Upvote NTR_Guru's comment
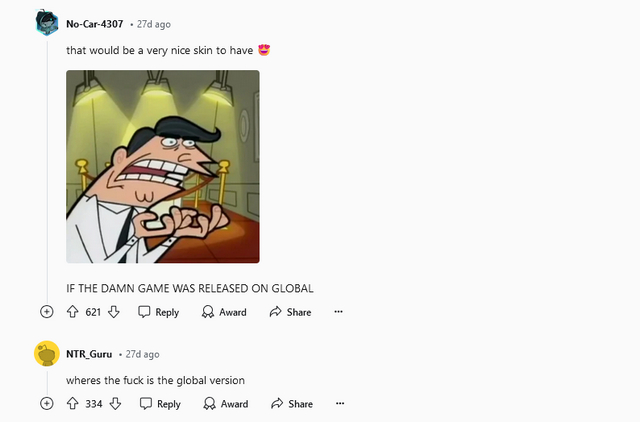 [73, 404]
